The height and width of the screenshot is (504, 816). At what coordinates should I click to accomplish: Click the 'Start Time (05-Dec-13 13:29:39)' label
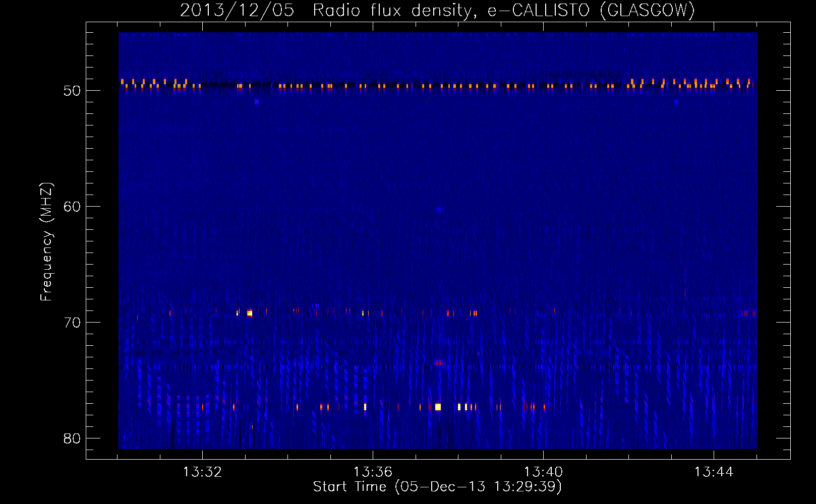click(437, 487)
